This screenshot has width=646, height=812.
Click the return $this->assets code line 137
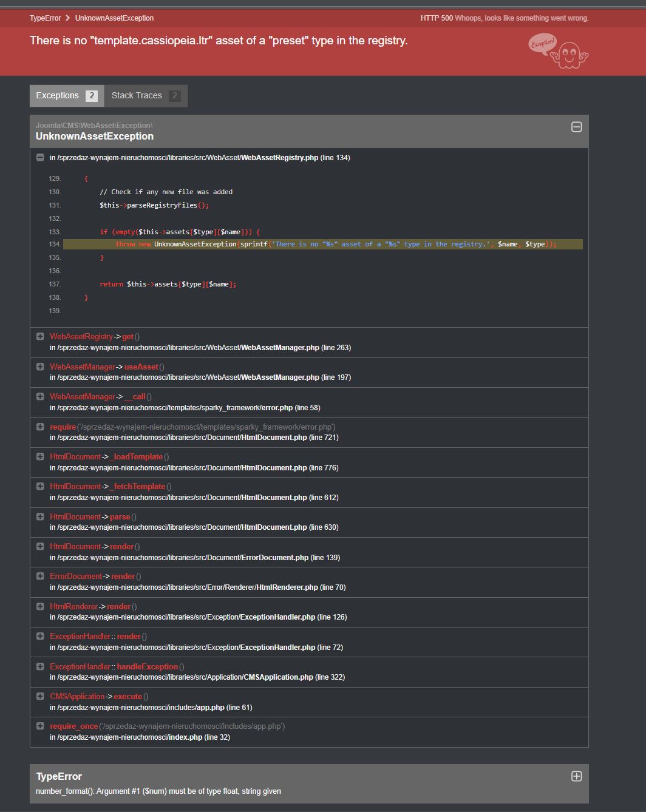click(x=168, y=284)
